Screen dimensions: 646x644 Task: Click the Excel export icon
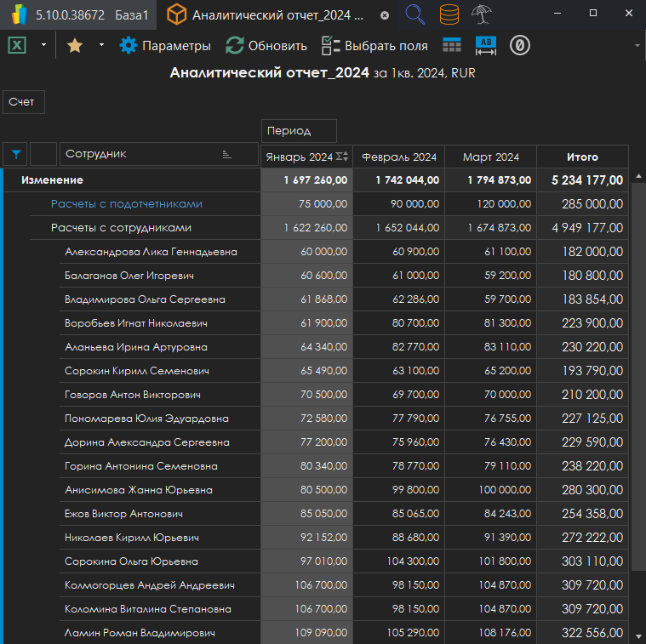(17, 46)
